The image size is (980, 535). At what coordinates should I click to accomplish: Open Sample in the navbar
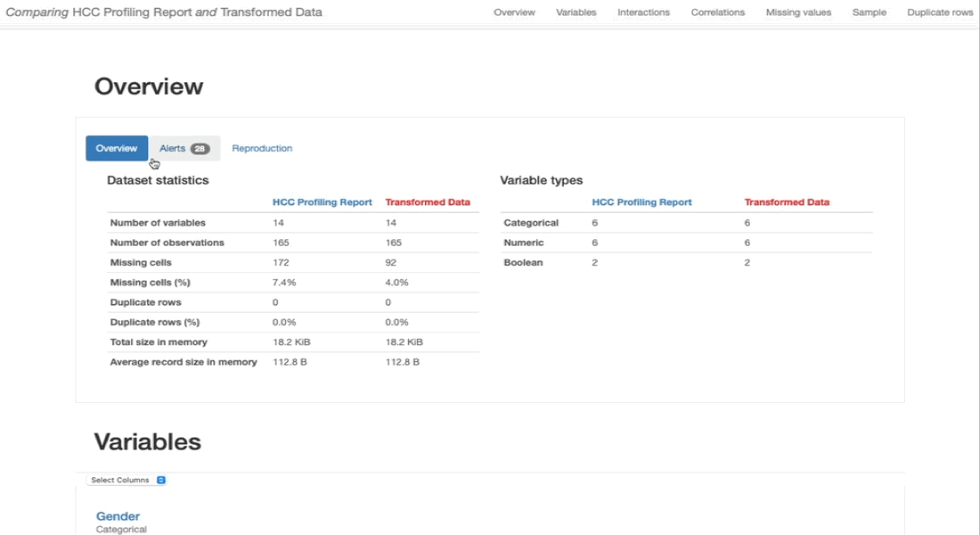[870, 12]
